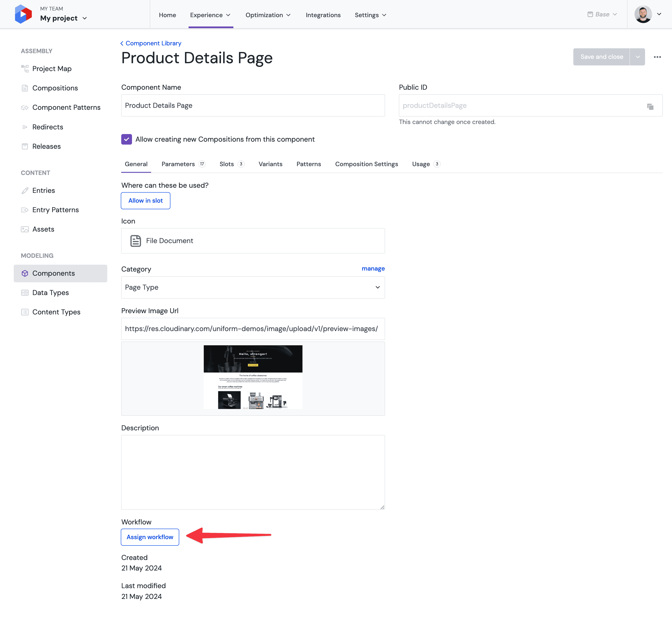Click the Component Name input field
Screen dimensions: 672x620
click(253, 105)
